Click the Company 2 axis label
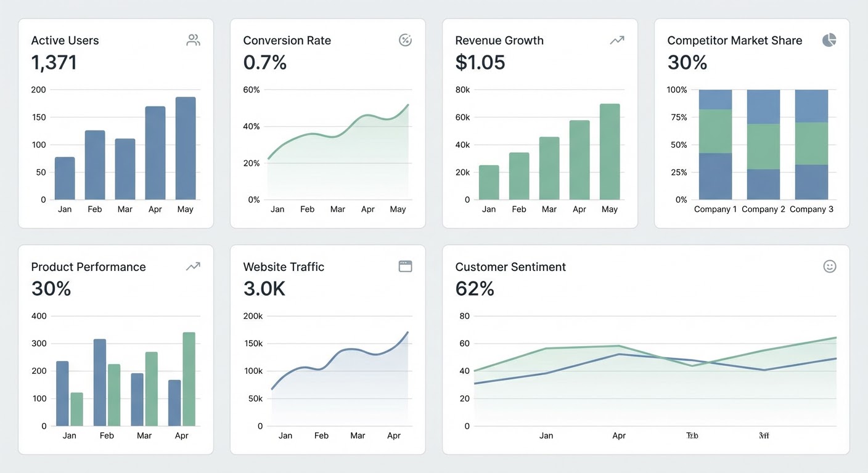This screenshot has height=473, width=868. coord(763,209)
